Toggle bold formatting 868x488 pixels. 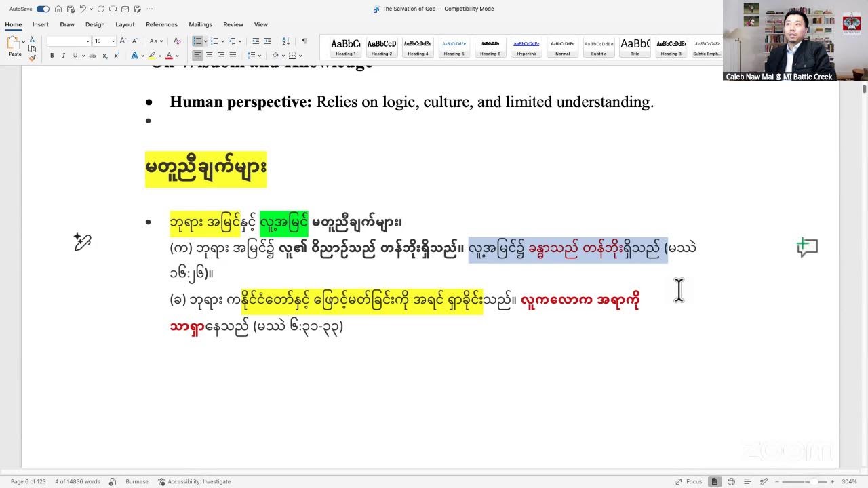(x=52, y=56)
